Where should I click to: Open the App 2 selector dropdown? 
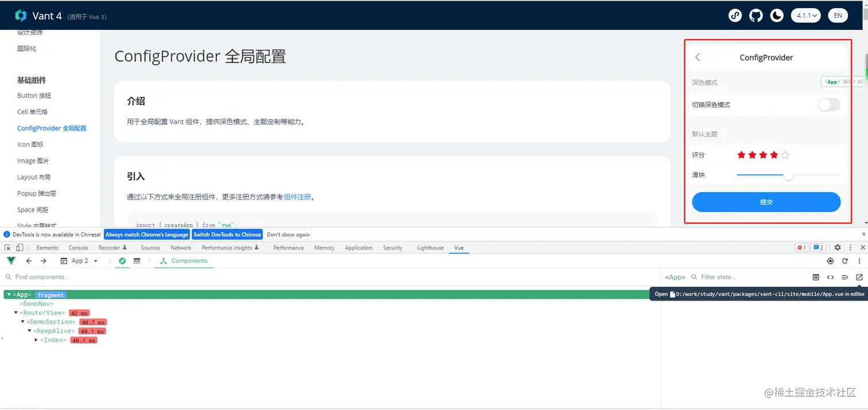79,261
